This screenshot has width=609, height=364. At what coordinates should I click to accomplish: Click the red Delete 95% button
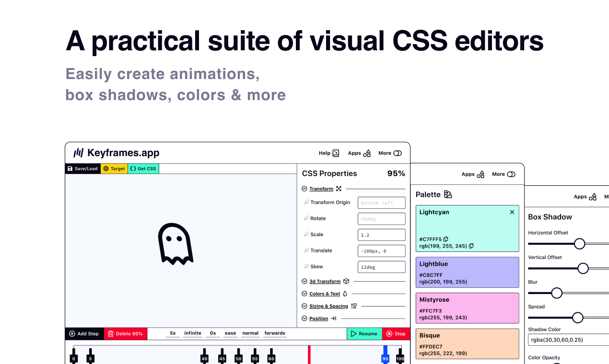point(126,334)
